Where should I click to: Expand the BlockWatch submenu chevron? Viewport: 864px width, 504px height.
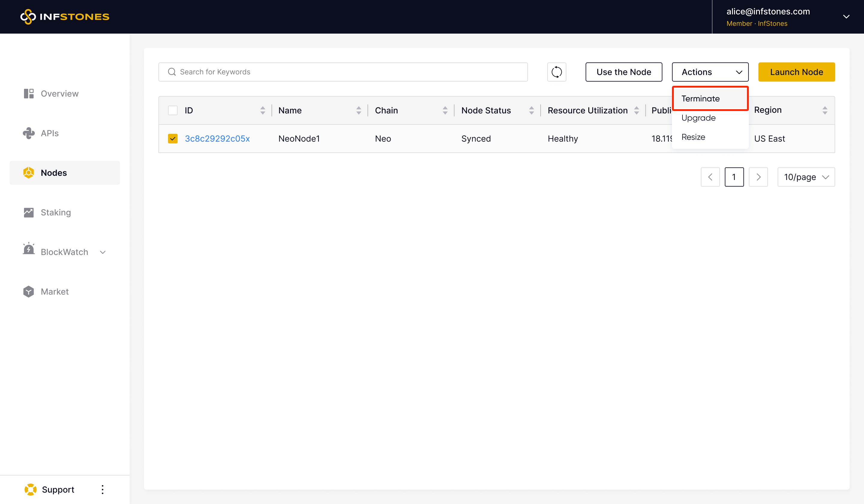pos(103,252)
